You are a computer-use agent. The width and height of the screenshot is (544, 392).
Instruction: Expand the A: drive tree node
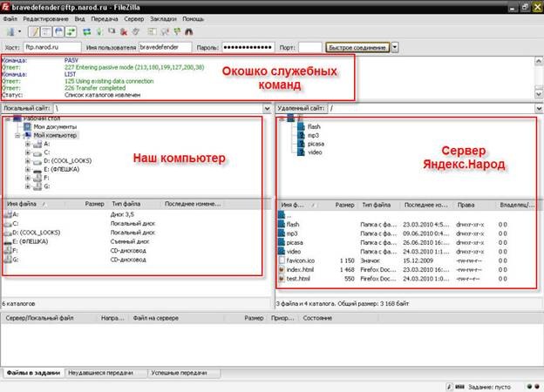pyautogui.click(x=27, y=144)
